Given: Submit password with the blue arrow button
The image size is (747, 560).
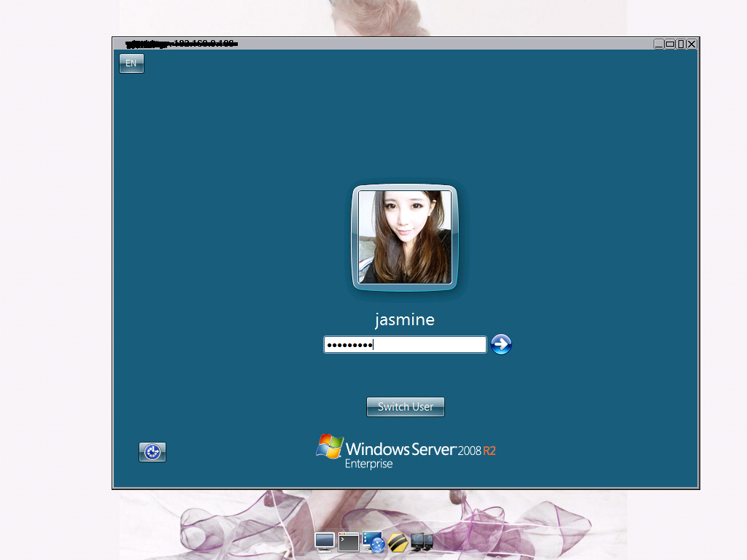Looking at the screenshot, I should point(501,344).
